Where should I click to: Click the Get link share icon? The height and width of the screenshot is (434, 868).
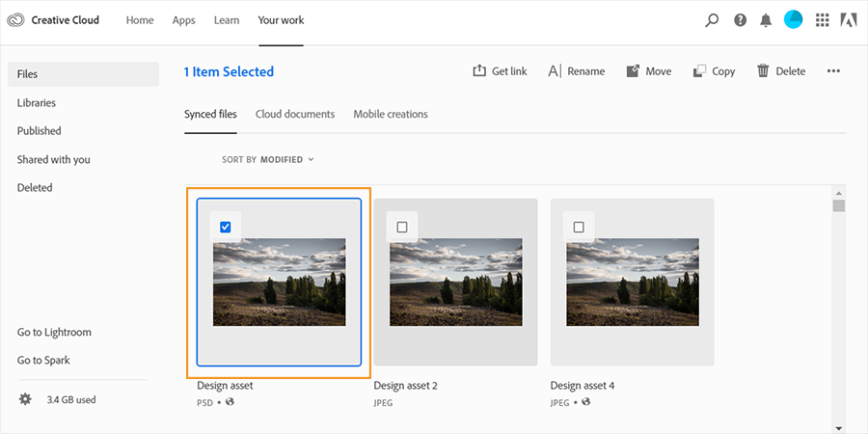pos(478,70)
